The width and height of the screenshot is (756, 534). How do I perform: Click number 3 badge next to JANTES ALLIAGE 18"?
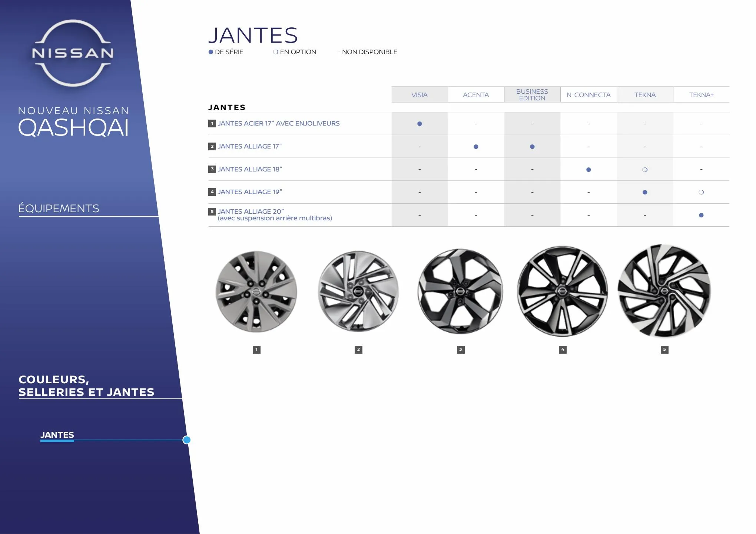tap(212, 169)
